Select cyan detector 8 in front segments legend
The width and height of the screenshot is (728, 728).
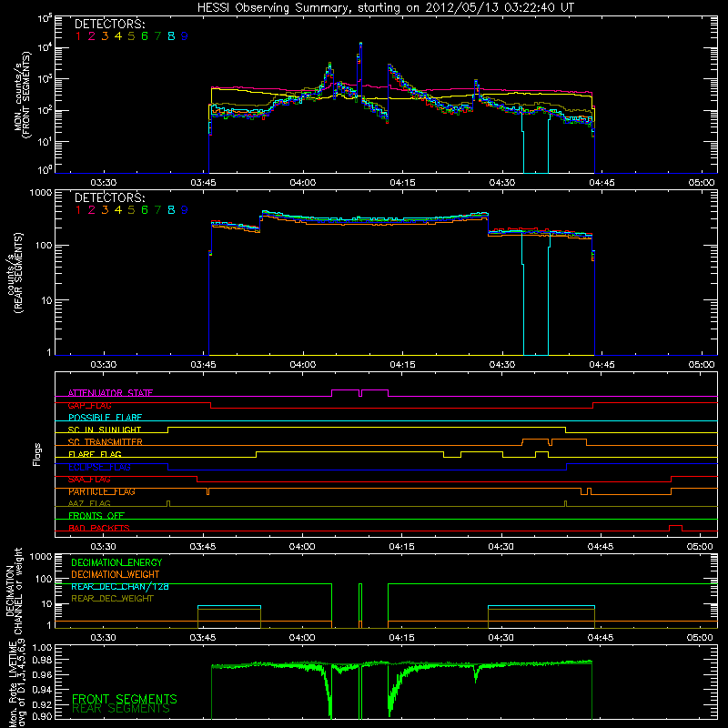pyautogui.click(x=171, y=36)
